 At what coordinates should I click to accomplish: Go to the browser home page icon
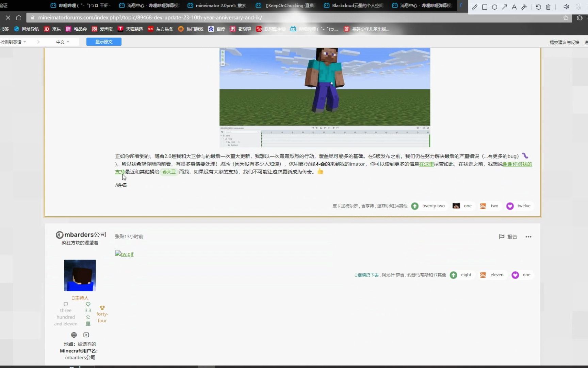pyautogui.click(x=19, y=17)
